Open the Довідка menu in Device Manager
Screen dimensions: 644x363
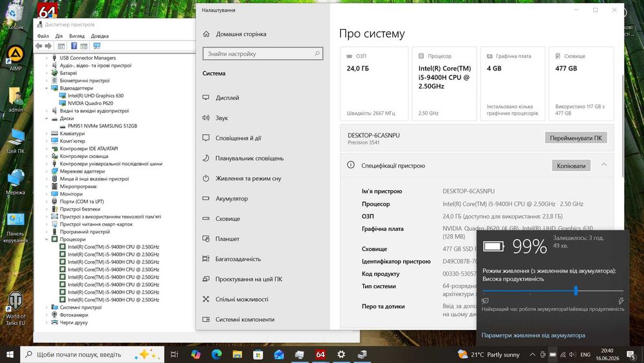coord(99,36)
